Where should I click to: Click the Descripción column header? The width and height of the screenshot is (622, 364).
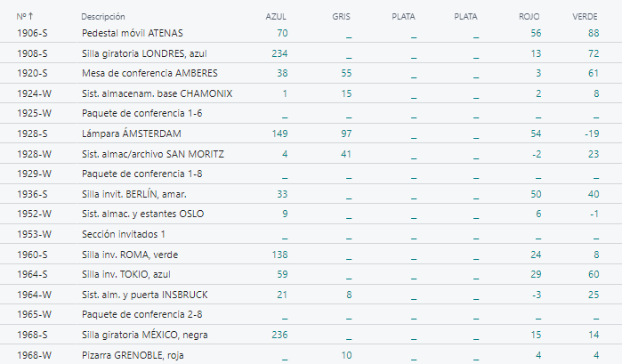pos(102,17)
